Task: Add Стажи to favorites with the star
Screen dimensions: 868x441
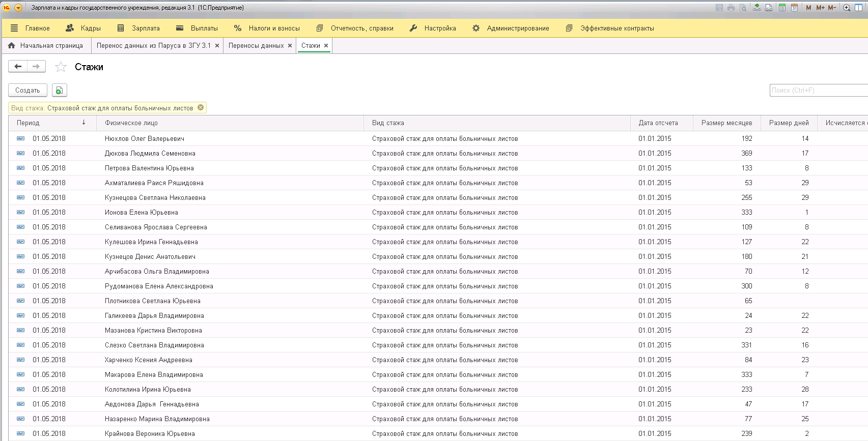Action: pyautogui.click(x=61, y=67)
